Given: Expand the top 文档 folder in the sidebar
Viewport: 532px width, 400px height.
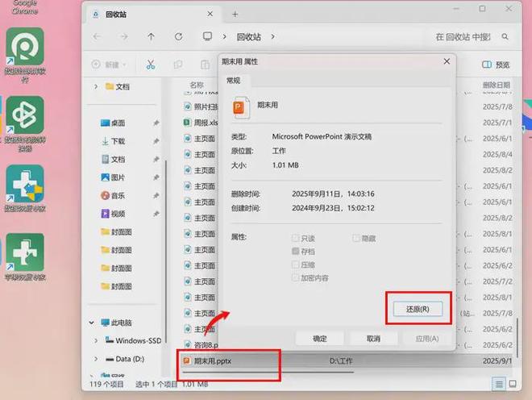Looking at the screenshot, I should (96, 86).
